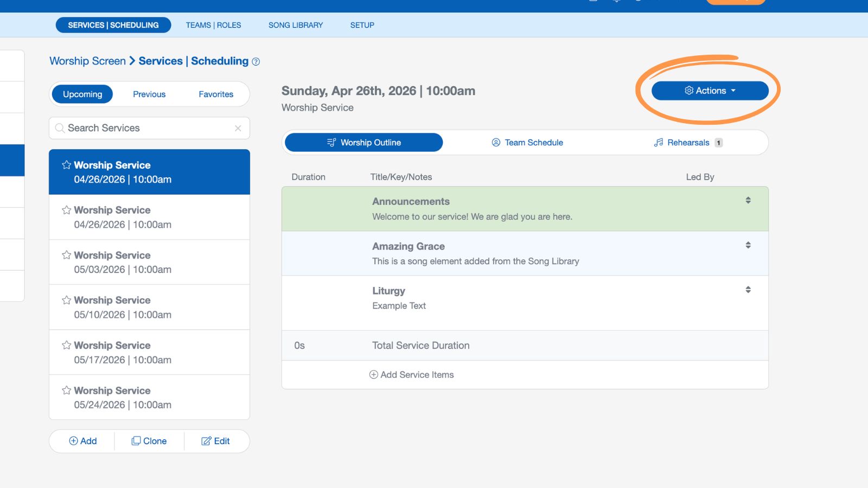This screenshot has width=868, height=488.
Task: Click the X to clear the search field
Action: coord(238,128)
